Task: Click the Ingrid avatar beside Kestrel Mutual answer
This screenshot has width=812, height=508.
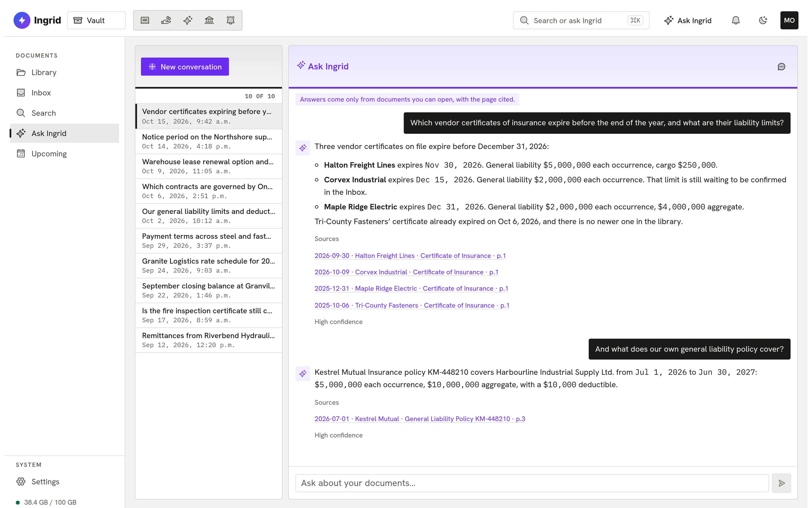Action: 303,374
